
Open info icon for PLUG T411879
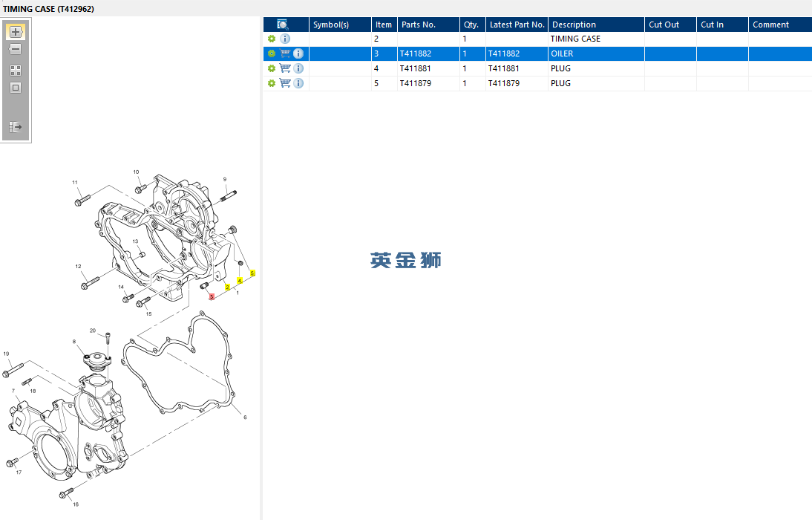298,83
